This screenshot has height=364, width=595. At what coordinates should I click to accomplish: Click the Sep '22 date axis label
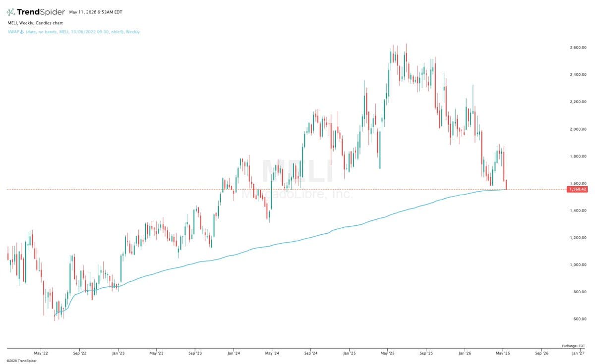tap(80, 353)
